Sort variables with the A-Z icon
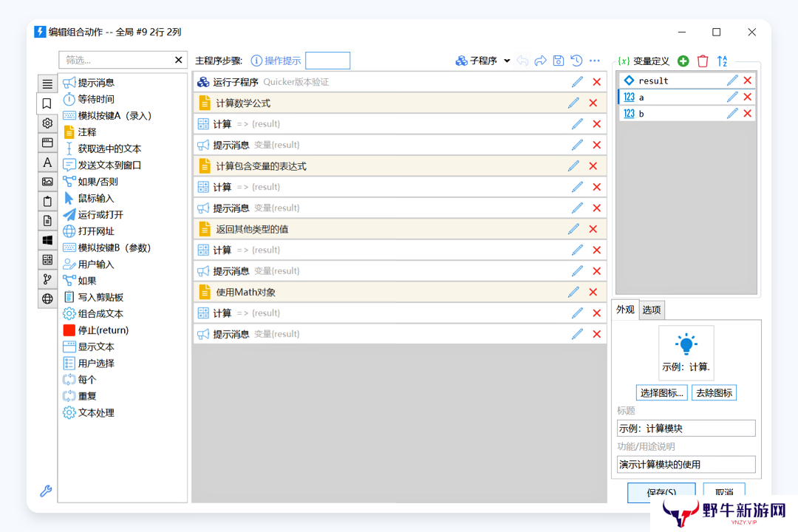798x532 pixels. [722, 61]
